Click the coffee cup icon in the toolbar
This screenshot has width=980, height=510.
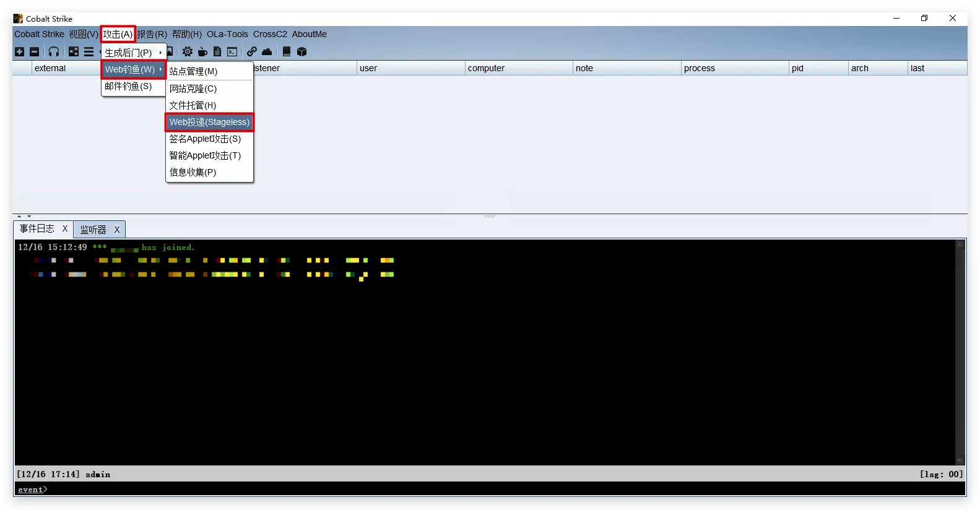pos(202,52)
